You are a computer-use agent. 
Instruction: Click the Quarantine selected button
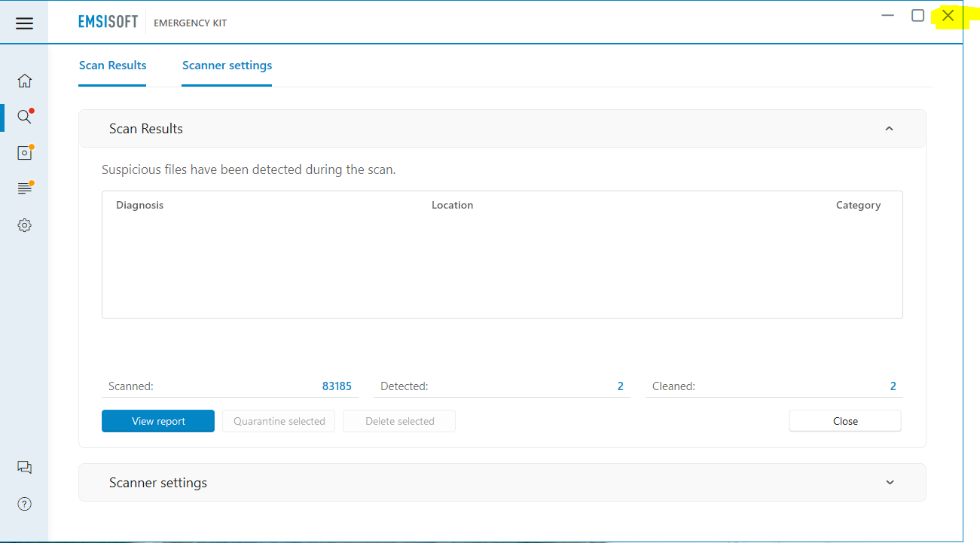click(x=279, y=421)
